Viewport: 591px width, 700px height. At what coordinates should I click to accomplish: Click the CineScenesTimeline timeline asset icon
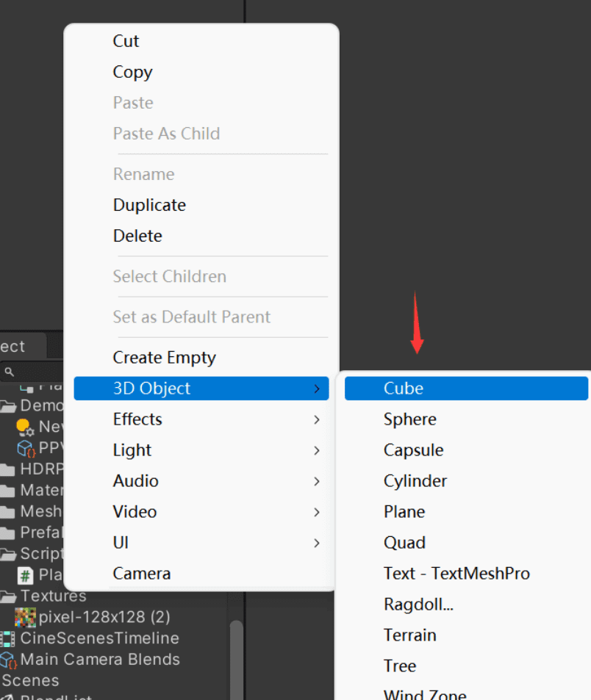click(7, 639)
